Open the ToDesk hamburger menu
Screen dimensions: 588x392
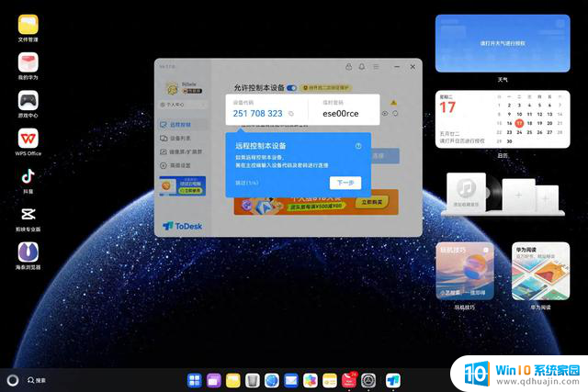tap(376, 67)
